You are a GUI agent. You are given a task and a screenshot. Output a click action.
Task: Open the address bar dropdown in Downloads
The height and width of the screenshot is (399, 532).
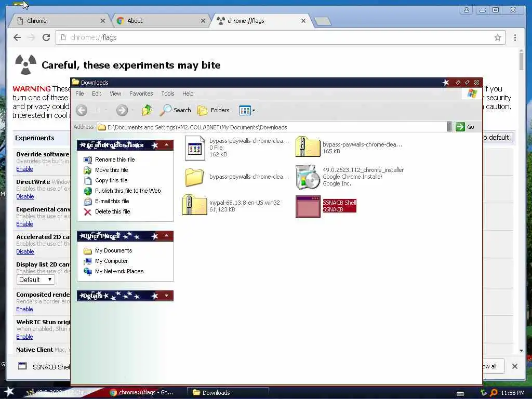[449, 127]
